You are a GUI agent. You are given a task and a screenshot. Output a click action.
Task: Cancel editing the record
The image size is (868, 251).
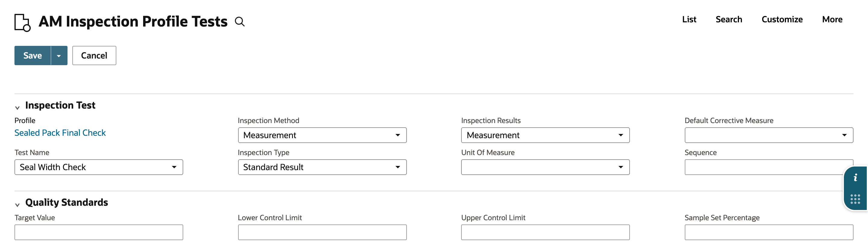pyautogui.click(x=94, y=56)
